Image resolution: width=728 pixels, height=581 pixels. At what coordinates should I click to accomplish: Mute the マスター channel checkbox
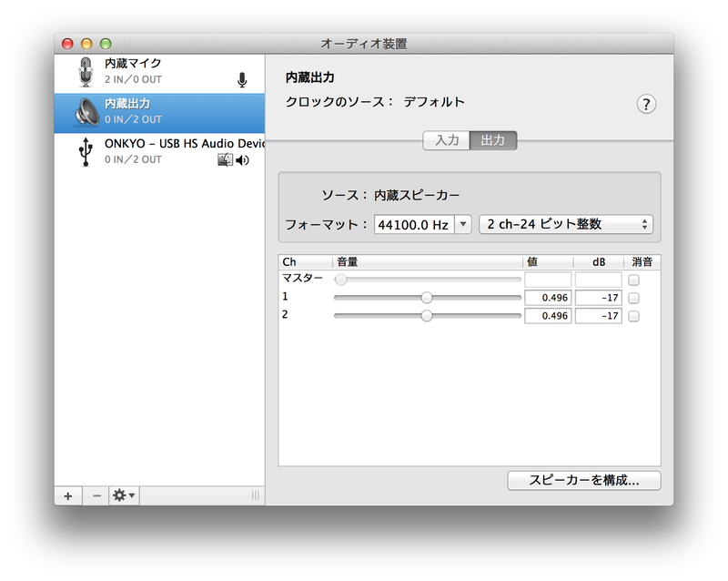click(x=633, y=280)
